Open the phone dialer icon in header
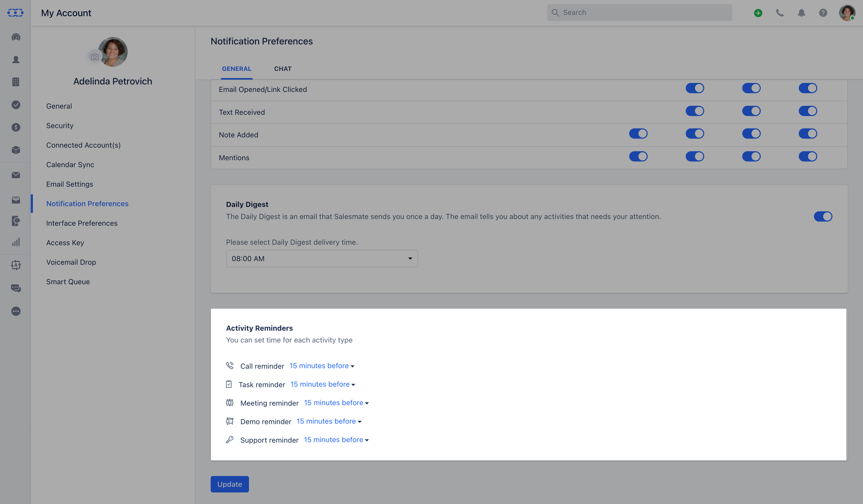This screenshot has width=863, height=504. pyautogui.click(x=780, y=13)
